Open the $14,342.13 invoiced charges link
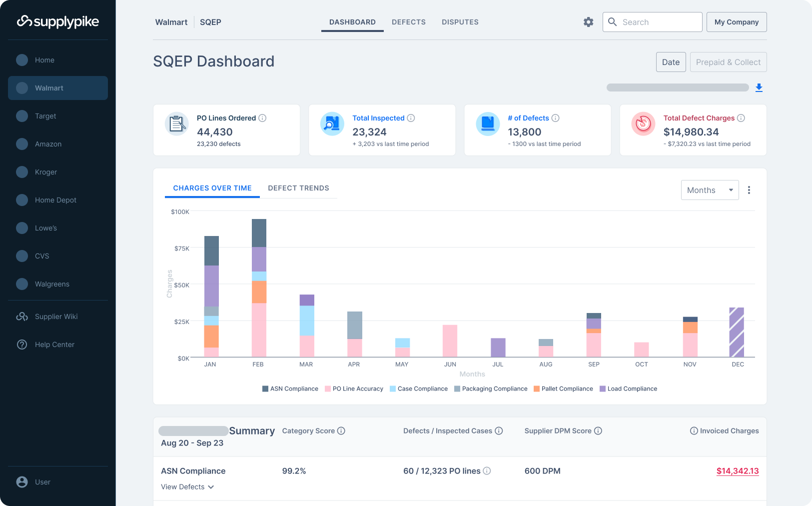 (738, 471)
